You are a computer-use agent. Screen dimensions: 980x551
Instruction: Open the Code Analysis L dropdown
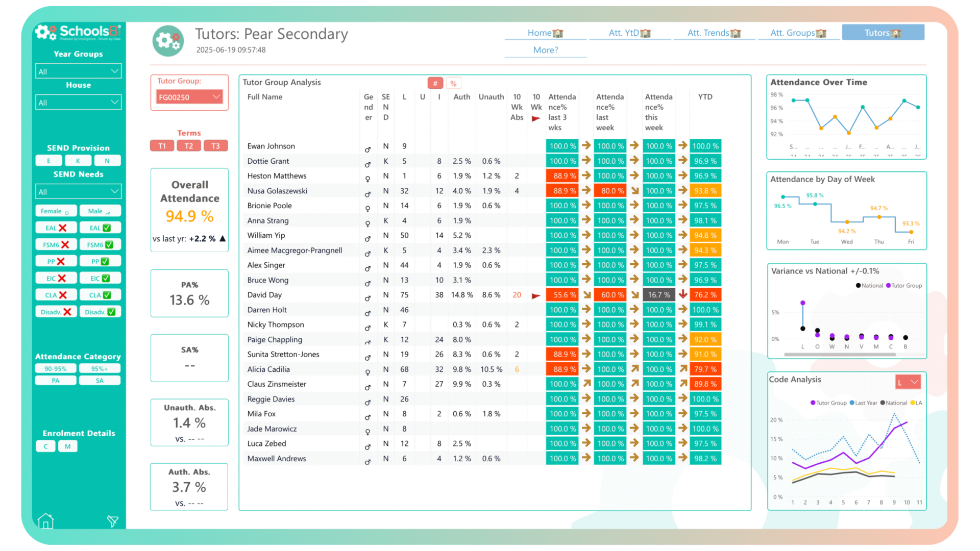point(909,382)
